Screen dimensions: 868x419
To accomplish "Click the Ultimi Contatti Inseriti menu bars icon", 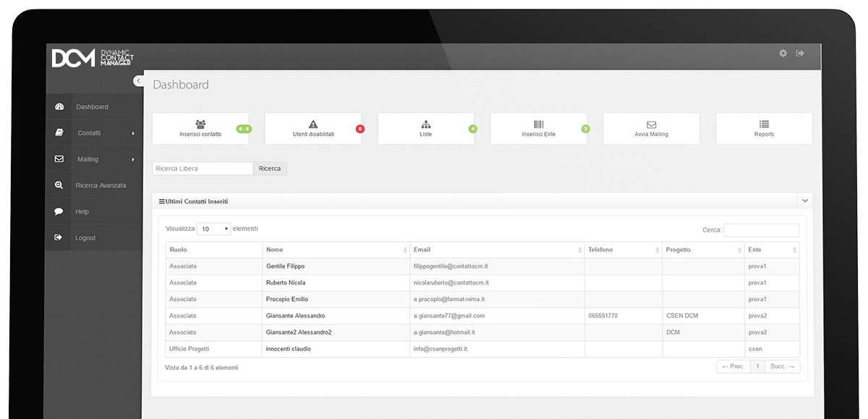I will [x=161, y=201].
